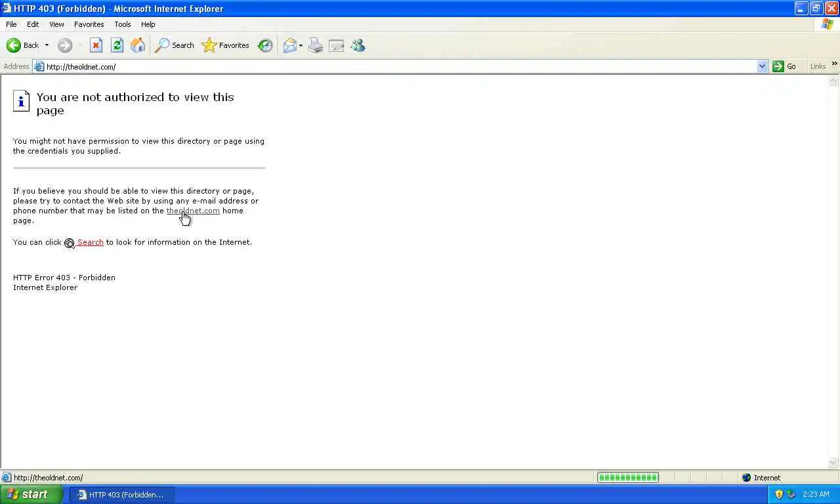Open the View menu
The image size is (840, 504).
[x=56, y=24]
